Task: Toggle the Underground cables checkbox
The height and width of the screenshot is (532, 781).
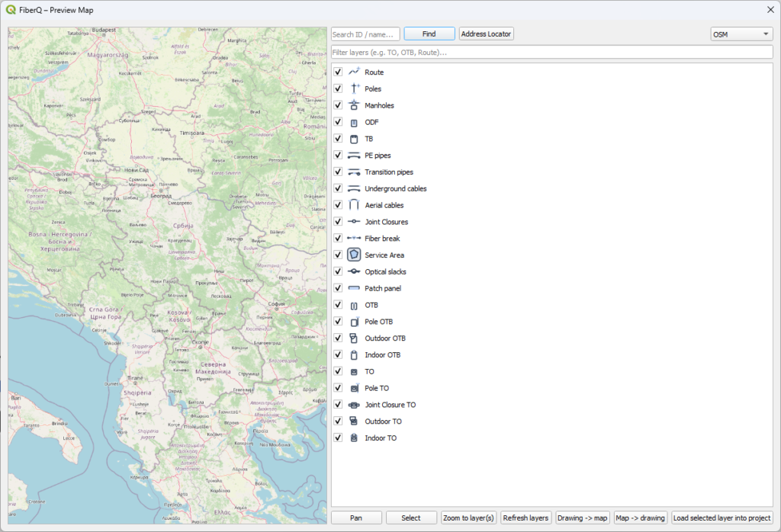Action: (338, 188)
